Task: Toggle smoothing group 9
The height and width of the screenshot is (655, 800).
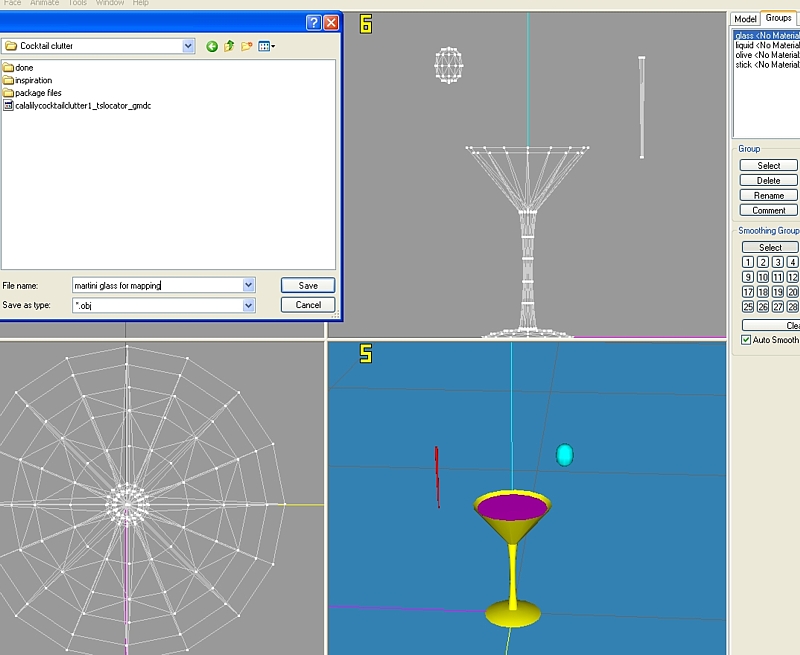Action: tap(748, 277)
